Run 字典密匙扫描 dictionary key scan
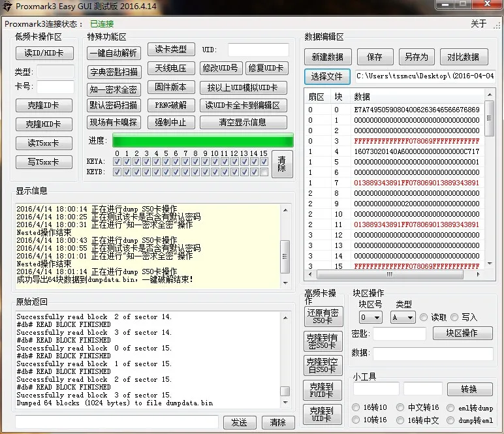Screen dimensions: 504x434 pyautogui.click(x=114, y=72)
